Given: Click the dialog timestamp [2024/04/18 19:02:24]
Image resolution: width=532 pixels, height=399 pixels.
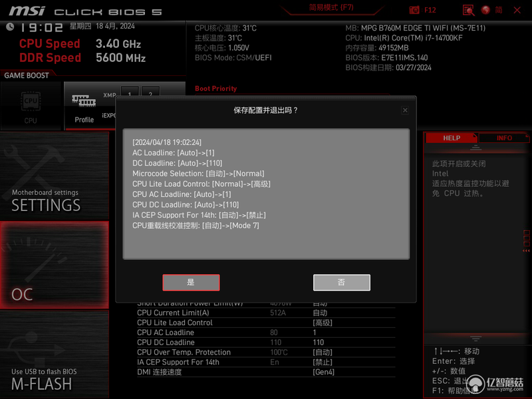Looking at the screenshot, I should 167,142.
